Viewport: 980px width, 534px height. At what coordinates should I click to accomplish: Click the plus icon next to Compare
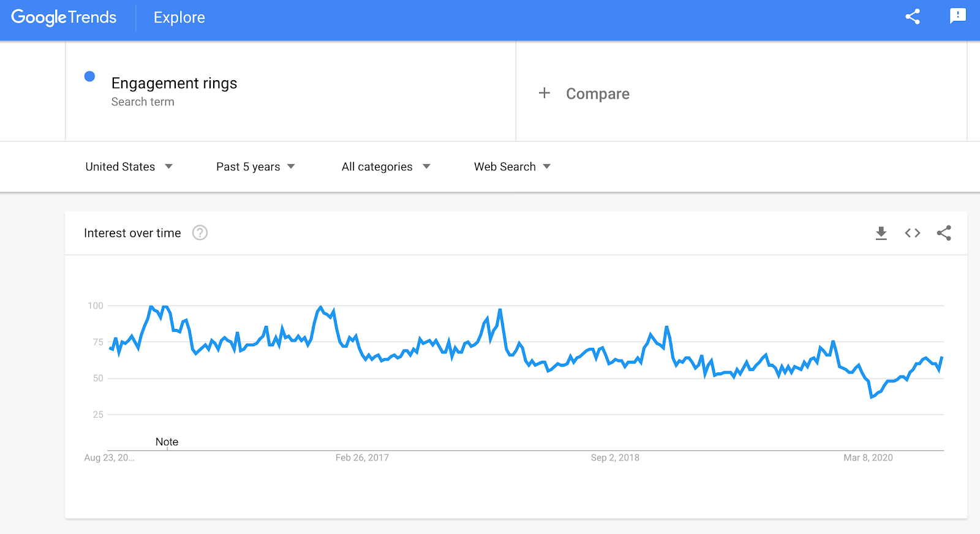tap(544, 93)
